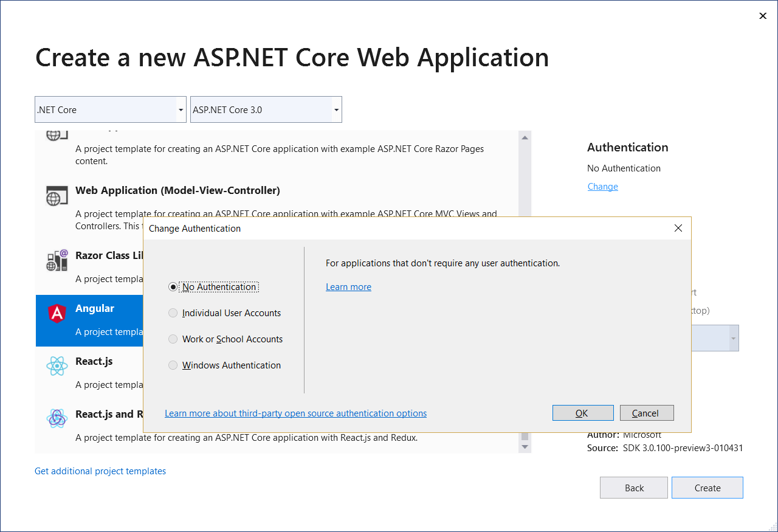Click Get additional project templates
The height and width of the screenshot is (532, 778).
coord(100,471)
